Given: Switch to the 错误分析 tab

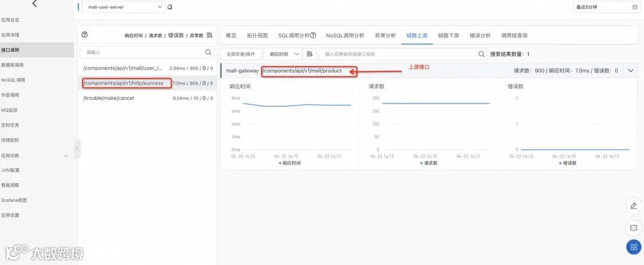Looking at the screenshot, I should (x=480, y=36).
